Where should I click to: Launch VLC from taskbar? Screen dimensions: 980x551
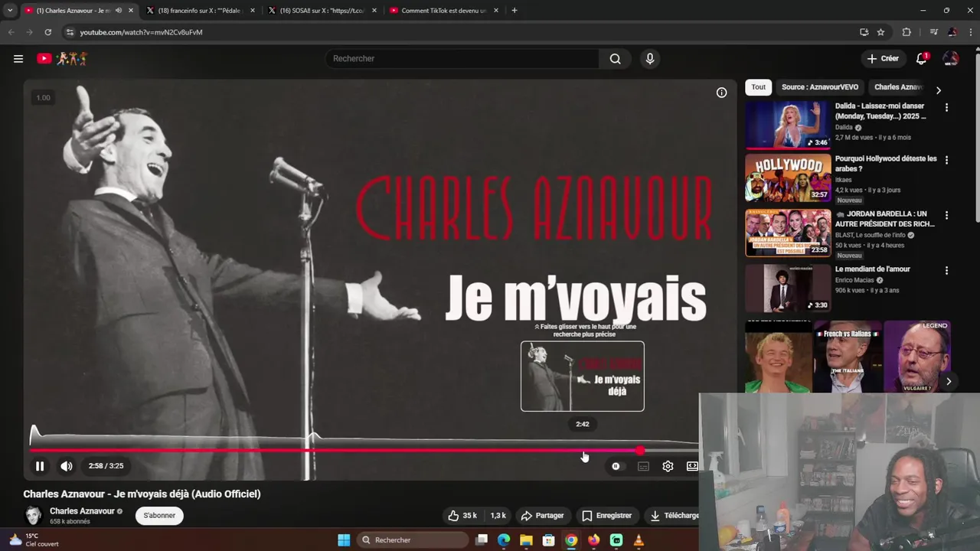(639, 540)
